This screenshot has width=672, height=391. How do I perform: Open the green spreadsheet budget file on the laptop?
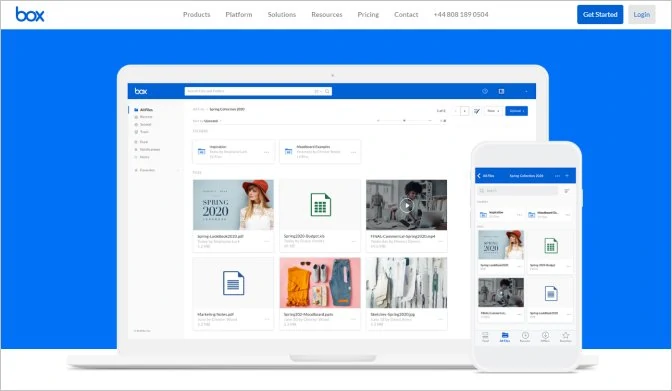click(x=321, y=205)
